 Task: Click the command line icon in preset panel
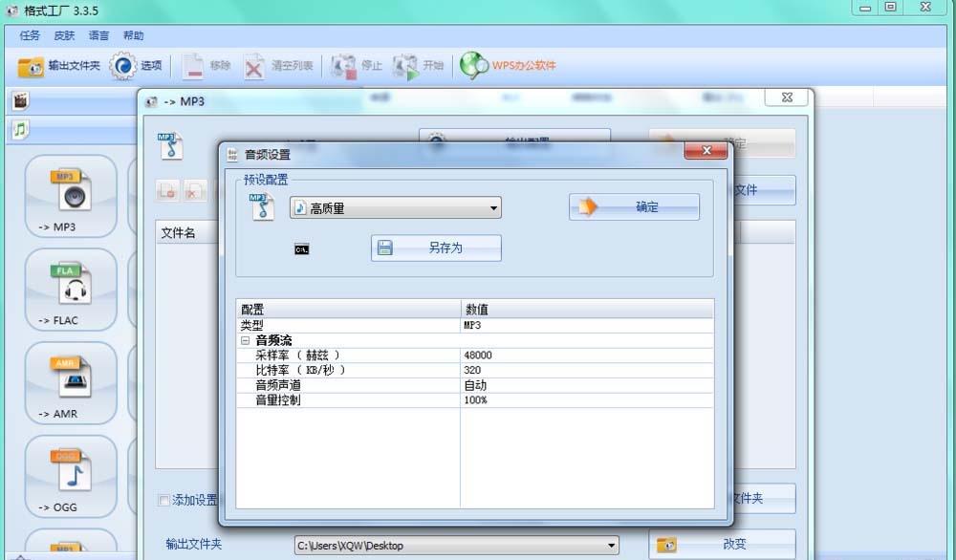click(302, 249)
